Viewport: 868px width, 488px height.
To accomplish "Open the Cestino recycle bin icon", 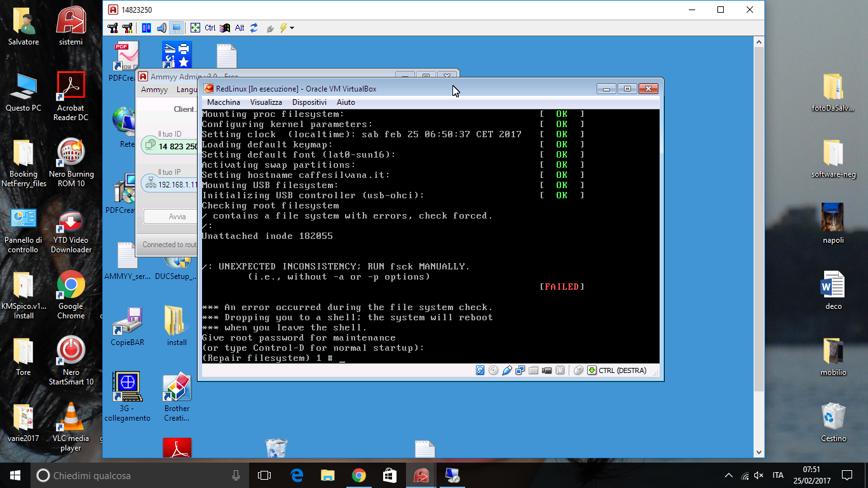I will [833, 423].
